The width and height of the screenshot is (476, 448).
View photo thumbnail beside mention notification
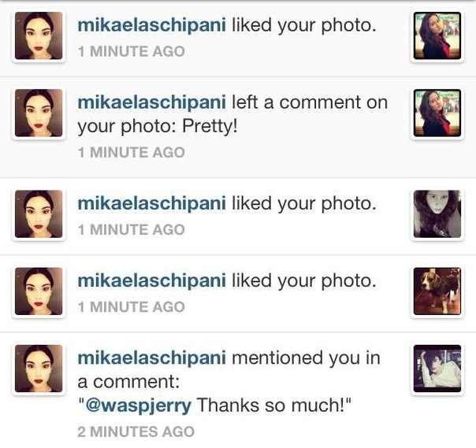(x=437, y=368)
